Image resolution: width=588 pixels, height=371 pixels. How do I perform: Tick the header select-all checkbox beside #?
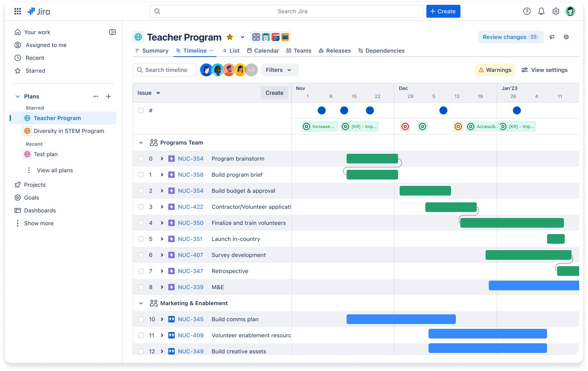141,110
